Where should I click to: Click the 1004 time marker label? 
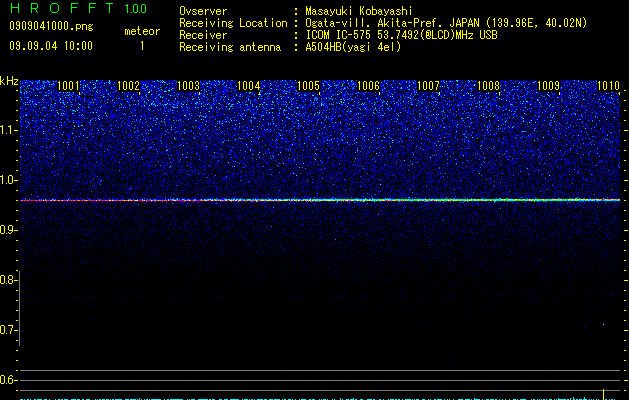(x=249, y=86)
